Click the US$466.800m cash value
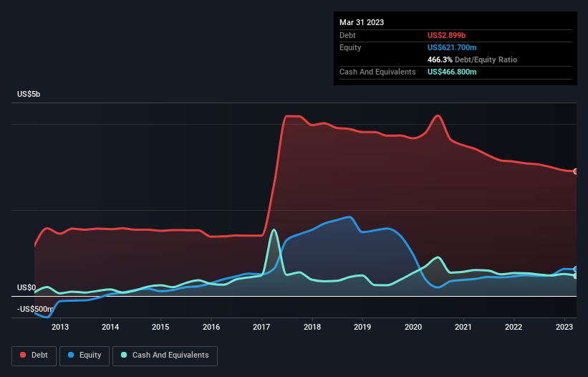Screen dimensions: 588x377 (x=452, y=72)
